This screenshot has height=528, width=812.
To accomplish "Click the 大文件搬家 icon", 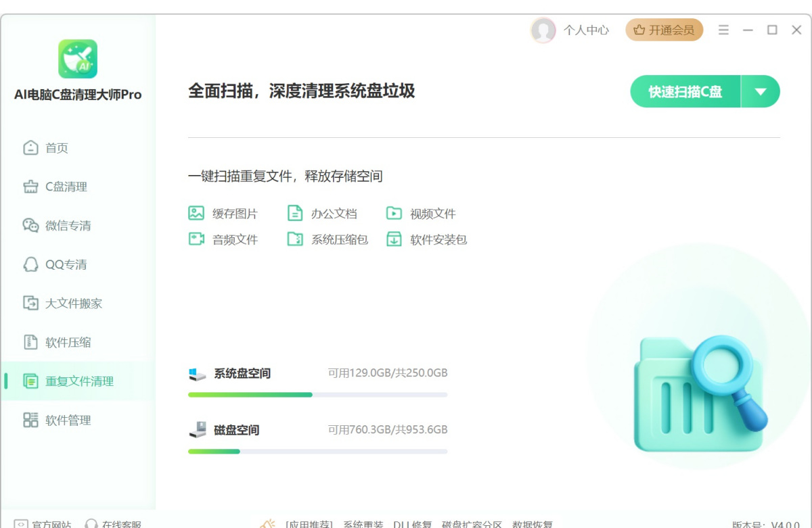I will point(30,304).
